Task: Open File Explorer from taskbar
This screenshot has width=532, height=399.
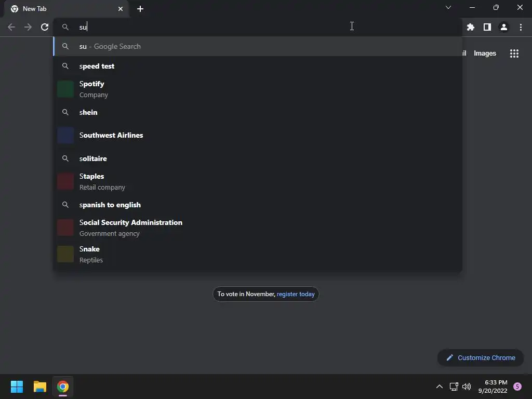Action: [x=39, y=387]
